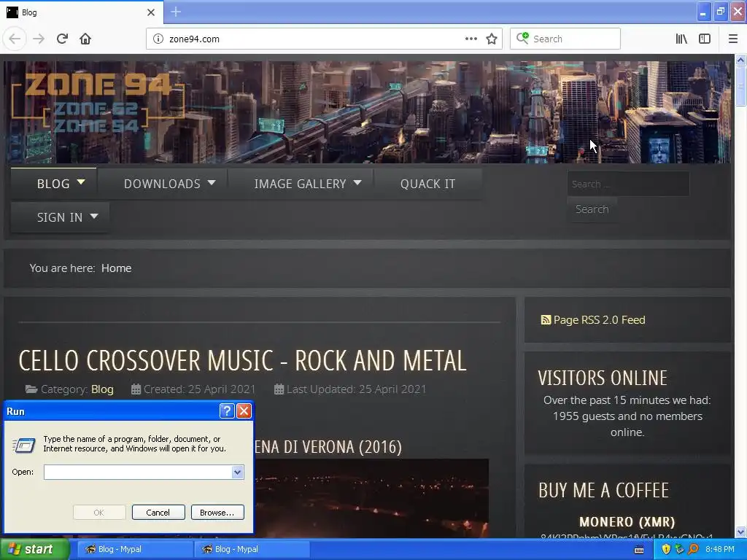This screenshot has height=560, width=747.
Task: Click the page scrollbar down arrow
Action: coord(741,532)
